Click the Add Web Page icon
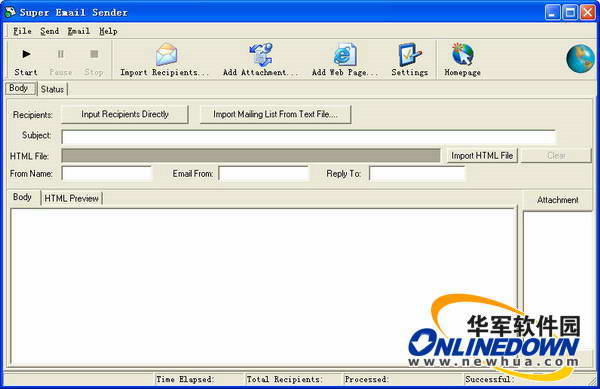 click(345, 54)
